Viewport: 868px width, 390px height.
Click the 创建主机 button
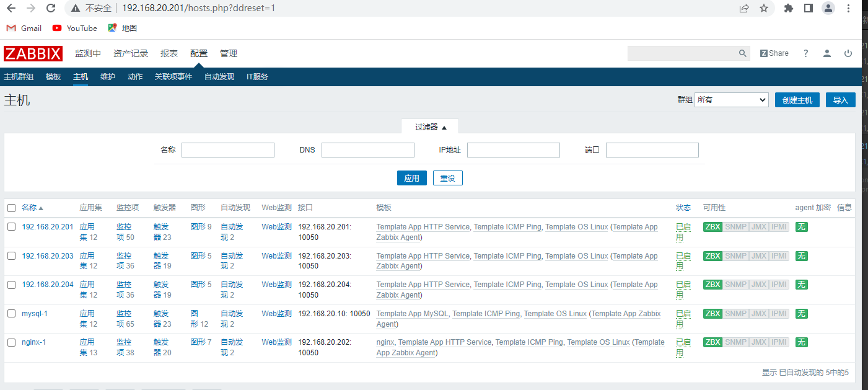(797, 100)
